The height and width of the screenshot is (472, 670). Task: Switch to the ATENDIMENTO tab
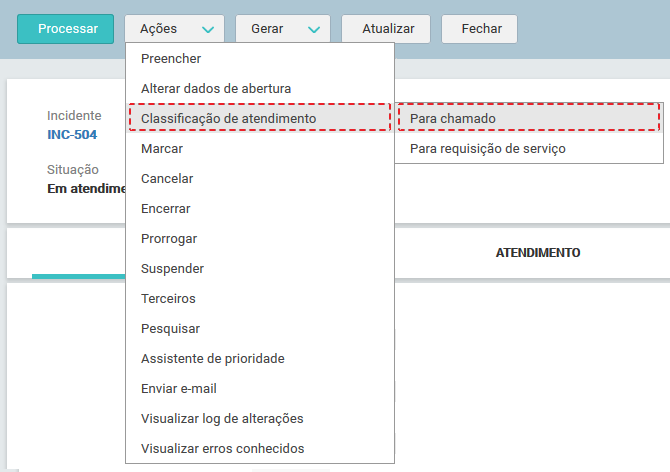[538, 253]
